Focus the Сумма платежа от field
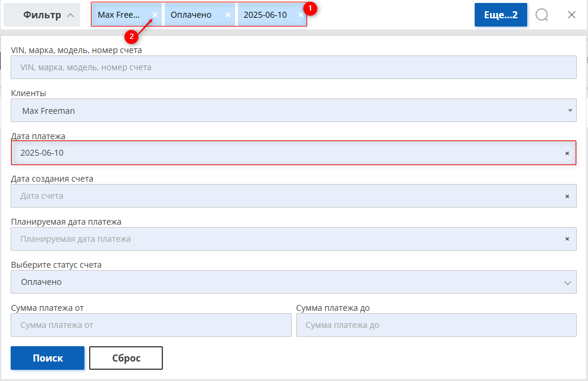588x381 pixels. (151, 325)
